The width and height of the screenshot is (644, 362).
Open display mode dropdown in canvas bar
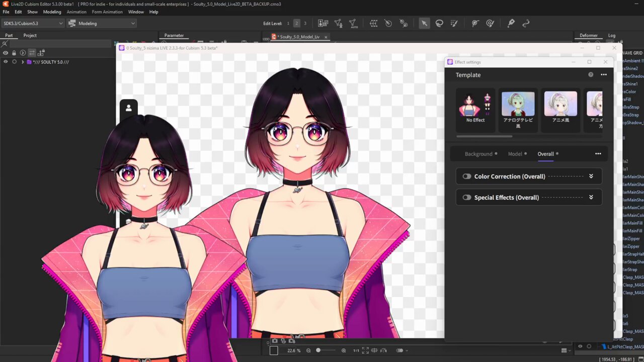tap(401, 350)
